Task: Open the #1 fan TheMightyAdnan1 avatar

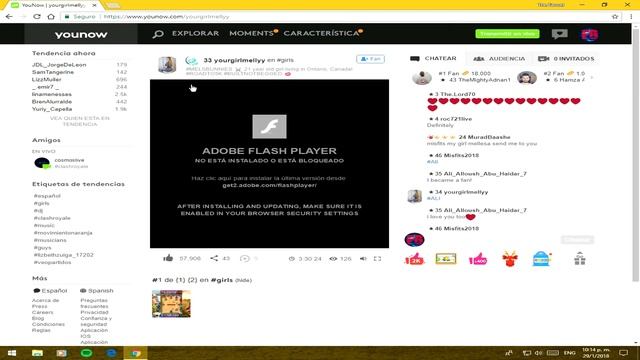Action: coord(422,77)
